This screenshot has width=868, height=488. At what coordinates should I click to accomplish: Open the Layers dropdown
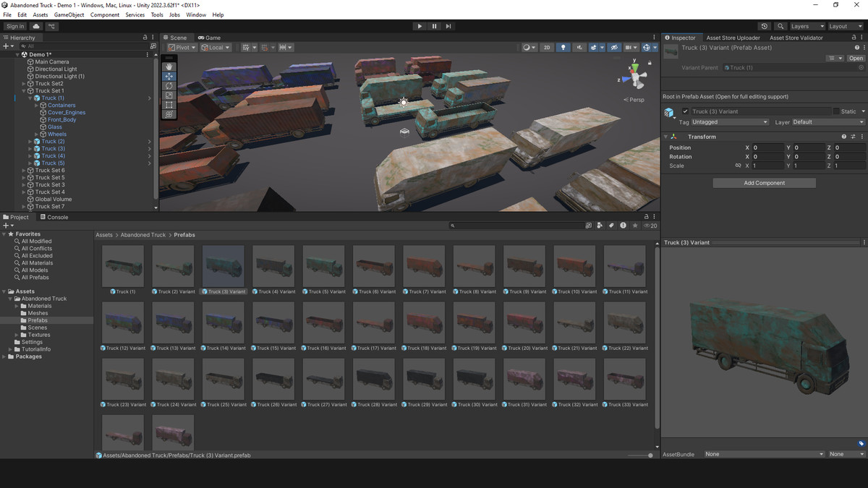[807, 26]
